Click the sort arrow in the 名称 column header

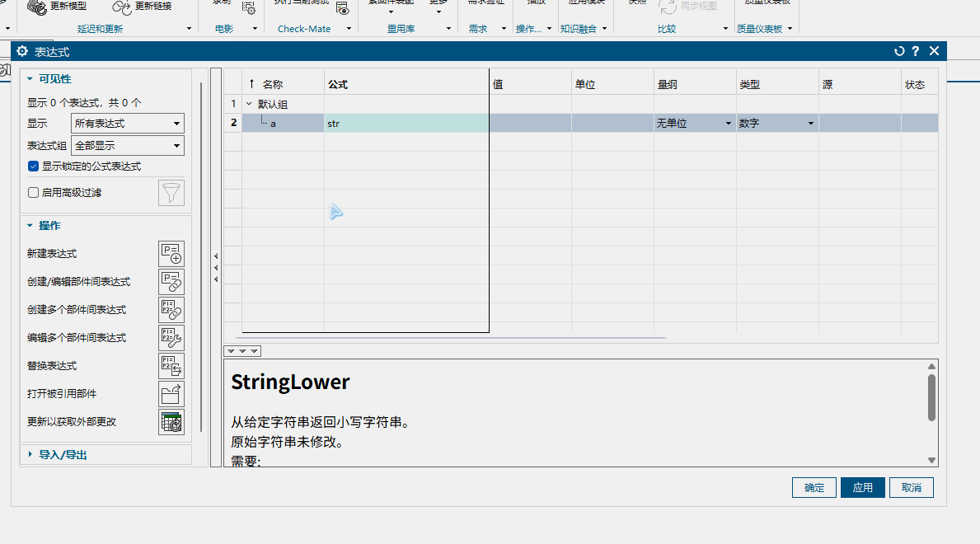click(x=252, y=84)
